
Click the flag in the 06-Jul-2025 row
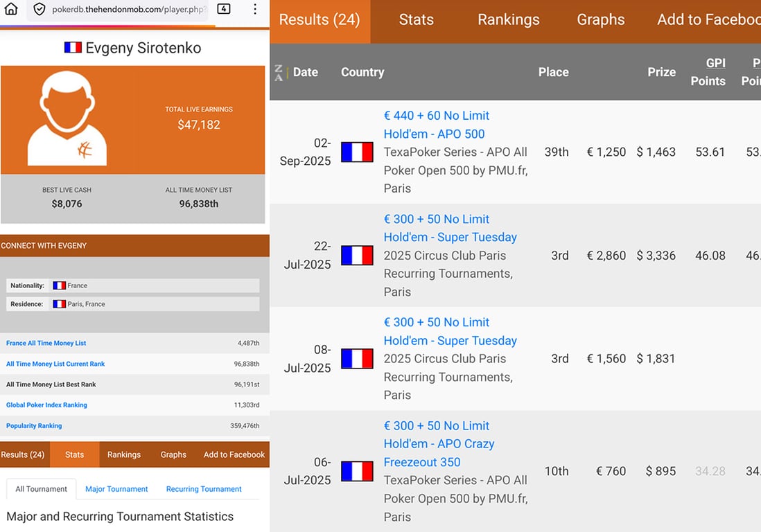click(357, 471)
